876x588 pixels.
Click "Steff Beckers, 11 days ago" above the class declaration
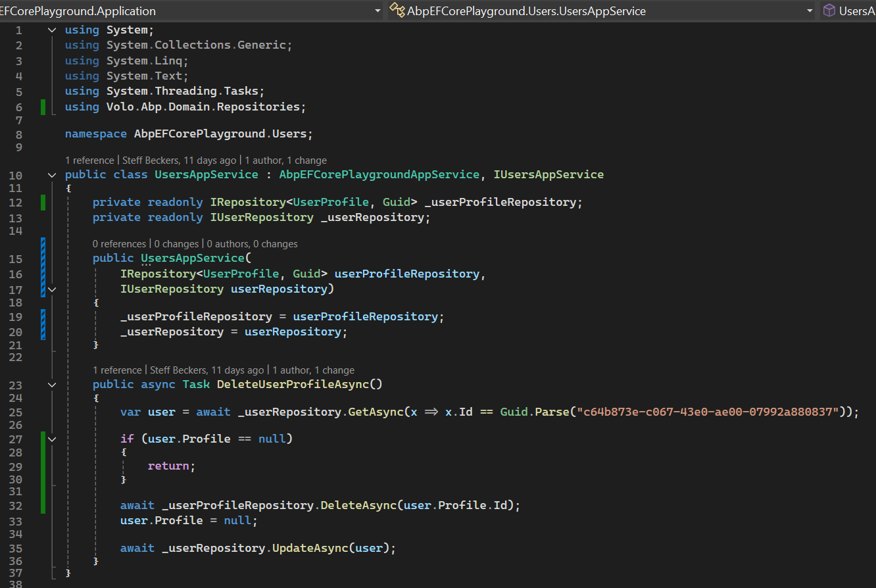coord(178,160)
